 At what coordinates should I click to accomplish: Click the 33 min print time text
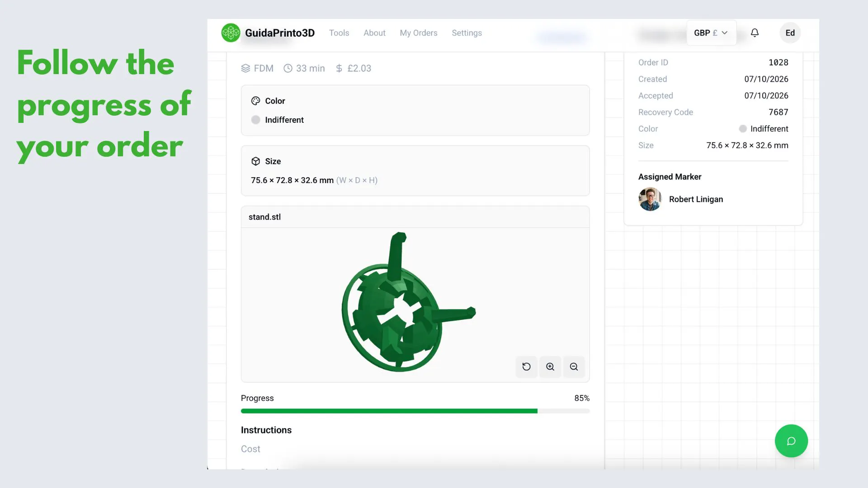310,68
